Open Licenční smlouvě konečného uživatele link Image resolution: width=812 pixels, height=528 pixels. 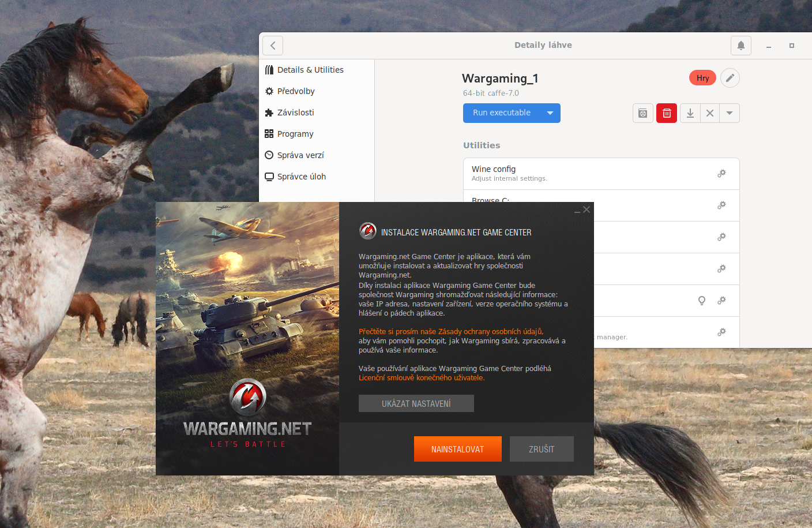[422, 378]
